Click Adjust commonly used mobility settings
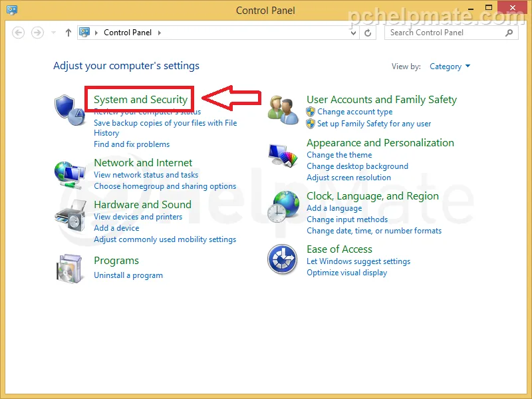 tap(165, 239)
